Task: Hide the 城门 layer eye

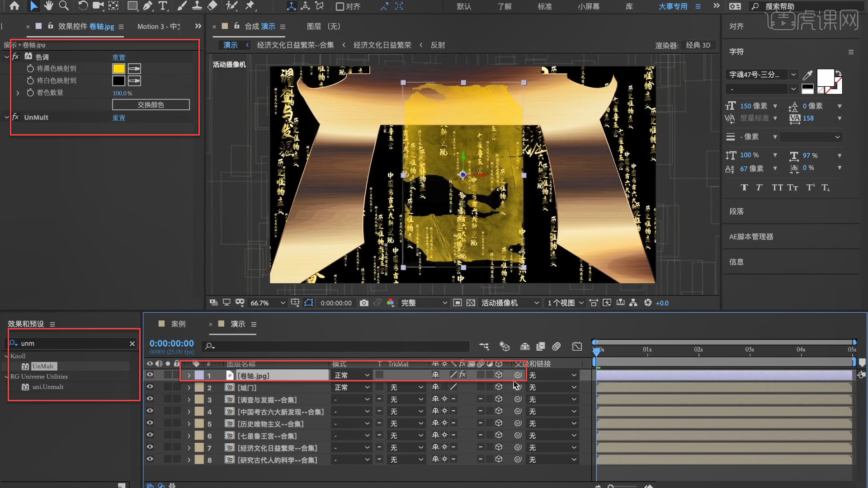Action: 150,387
